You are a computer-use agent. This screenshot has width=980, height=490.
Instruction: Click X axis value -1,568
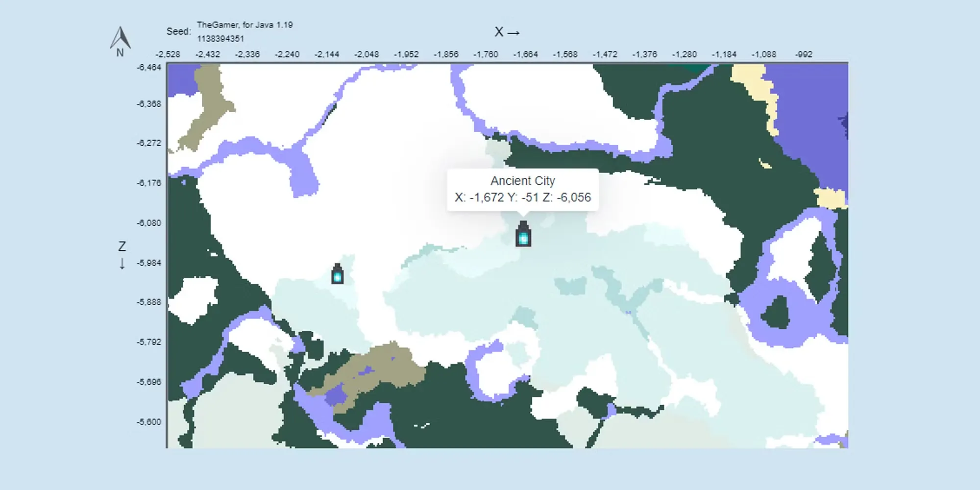(x=565, y=54)
